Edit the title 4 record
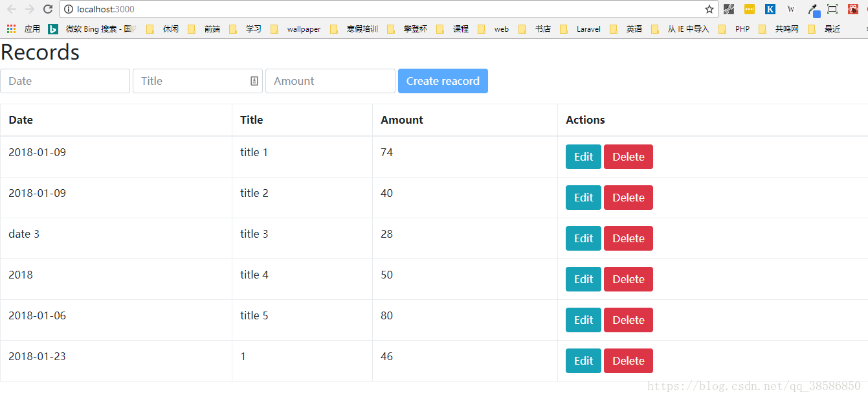The width and height of the screenshot is (868, 399). pyautogui.click(x=583, y=279)
